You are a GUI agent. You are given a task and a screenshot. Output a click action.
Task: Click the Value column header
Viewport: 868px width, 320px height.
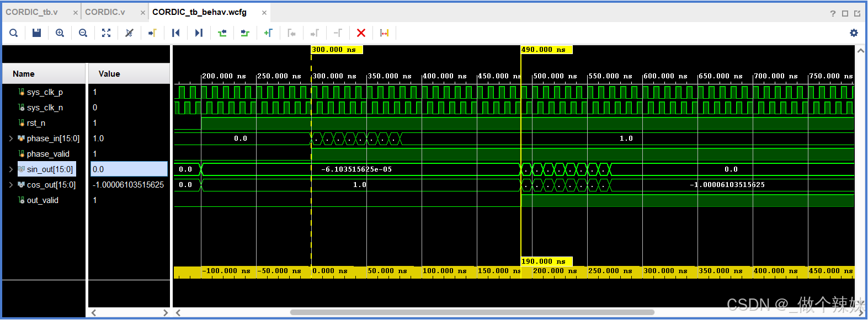click(129, 74)
